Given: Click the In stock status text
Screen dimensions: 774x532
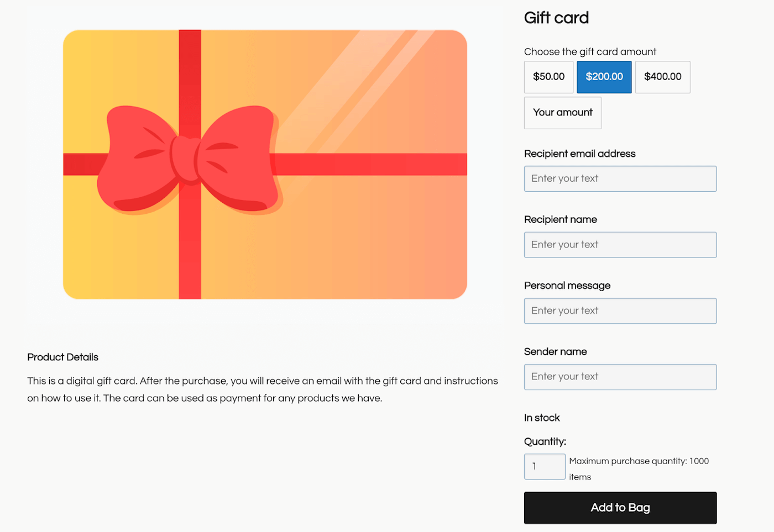Looking at the screenshot, I should [542, 418].
